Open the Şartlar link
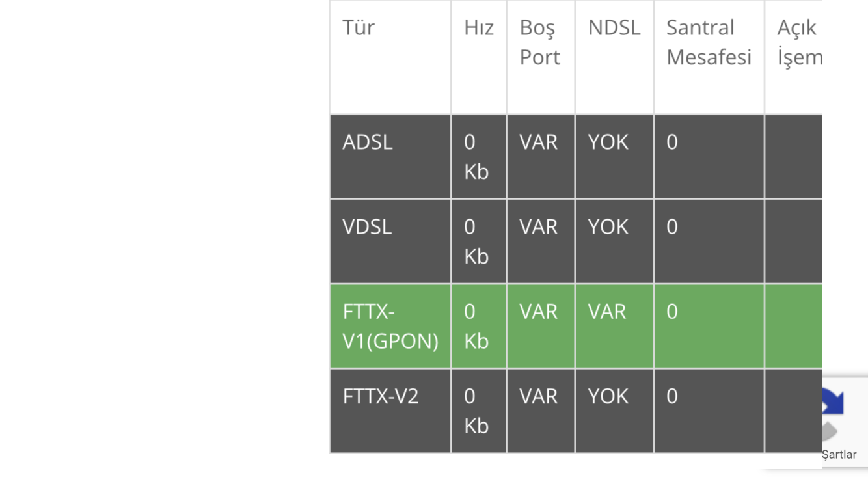The width and height of the screenshot is (868, 488). 839,455
